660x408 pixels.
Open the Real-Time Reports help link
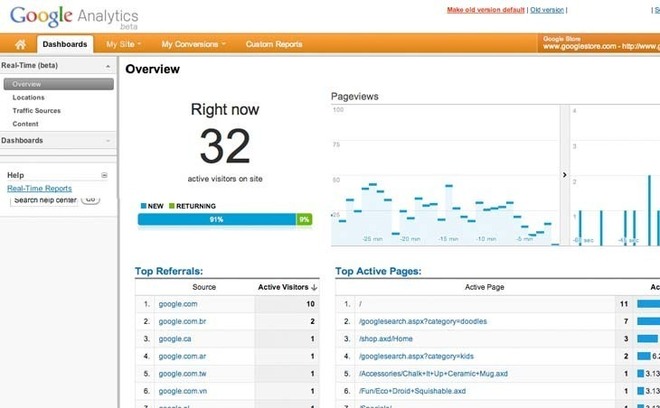[x=40, y=188]
